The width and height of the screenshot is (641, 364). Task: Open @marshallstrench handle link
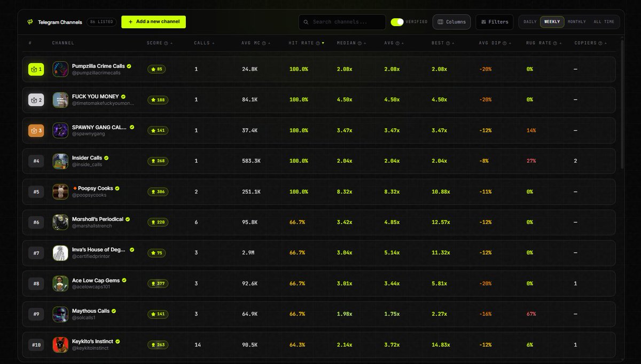pyautogui.click(x=92, y=226)
